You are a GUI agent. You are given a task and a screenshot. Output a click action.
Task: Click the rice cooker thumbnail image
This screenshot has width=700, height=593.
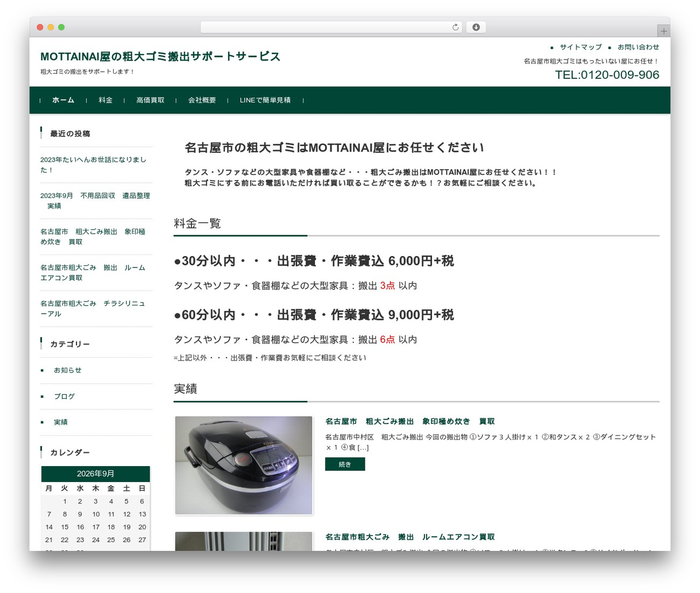tap(244, 466)
